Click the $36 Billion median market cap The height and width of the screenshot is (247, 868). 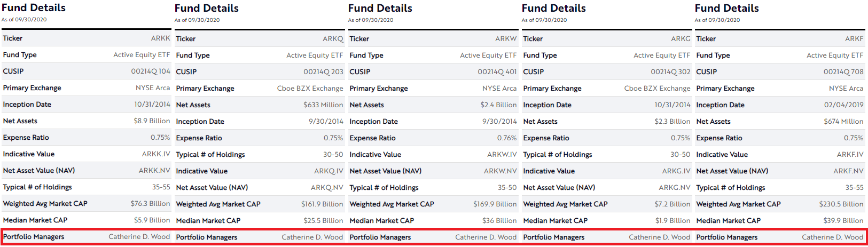[x=499, y=221]
